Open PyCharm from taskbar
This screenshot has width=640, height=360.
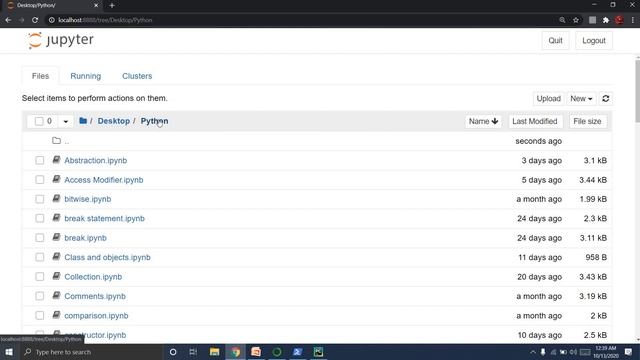point(318,352)
